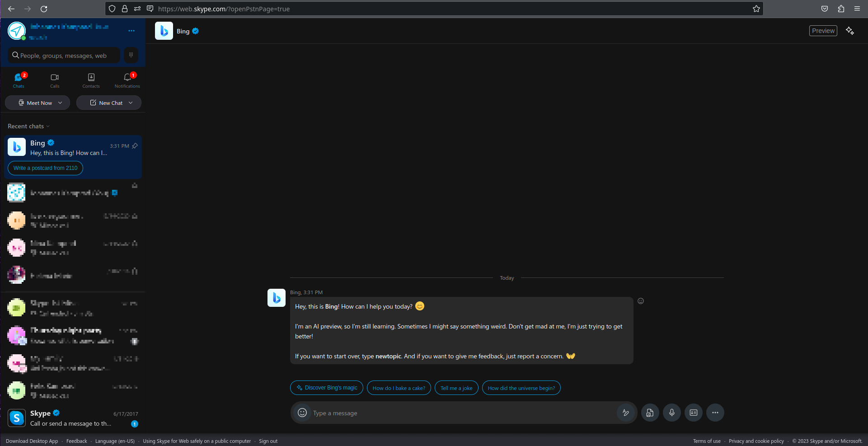The image size is (868, 446).
Task: Click Discover Bing's magic suggestion
Action: (327, 388)
